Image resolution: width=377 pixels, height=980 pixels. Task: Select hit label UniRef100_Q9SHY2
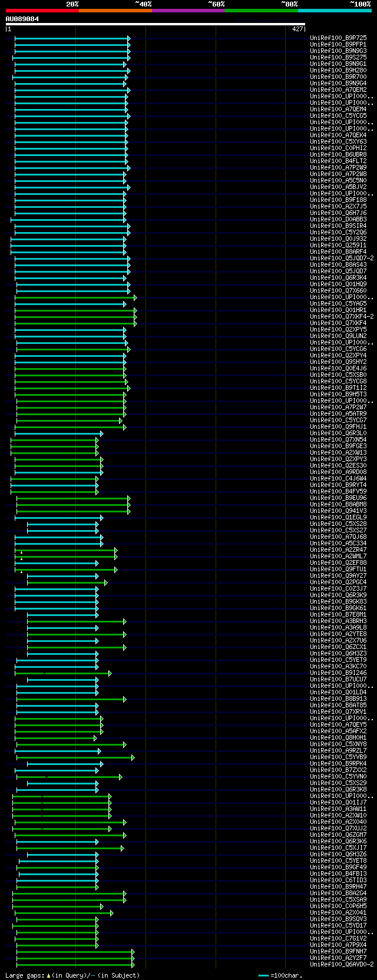(338, 362)
